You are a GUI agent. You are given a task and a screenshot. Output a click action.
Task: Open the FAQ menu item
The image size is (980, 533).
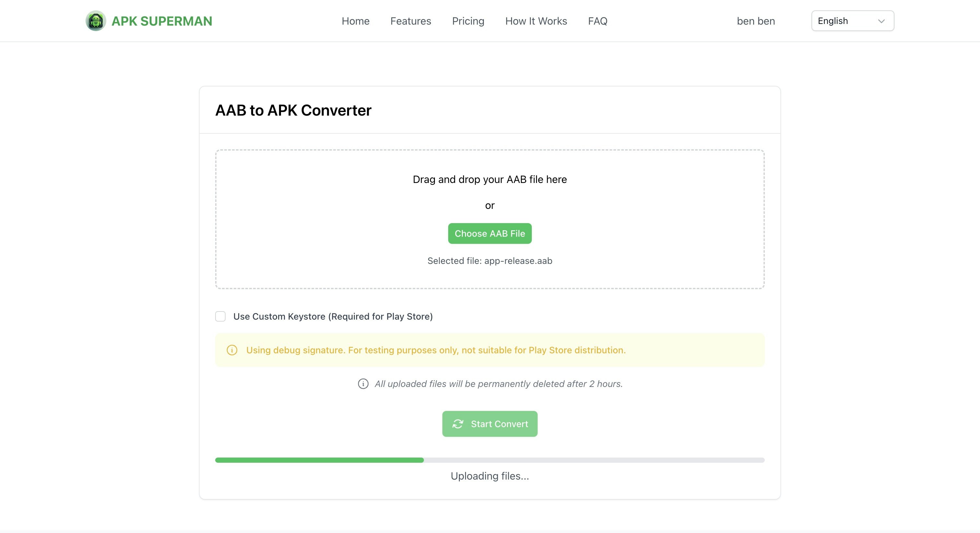[x=598, y=21]
